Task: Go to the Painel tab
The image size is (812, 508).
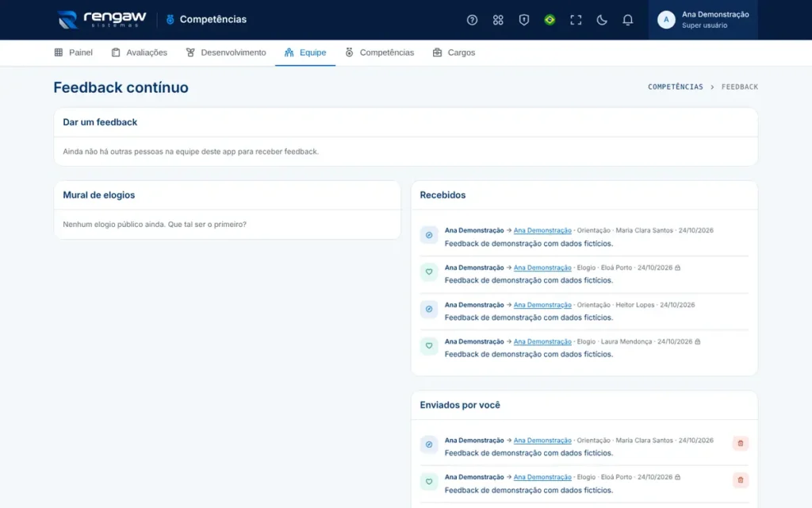Action: click(74, 52)
